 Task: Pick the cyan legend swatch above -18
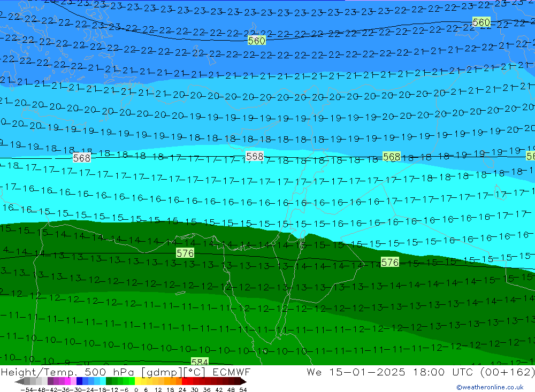click(103, 381)
